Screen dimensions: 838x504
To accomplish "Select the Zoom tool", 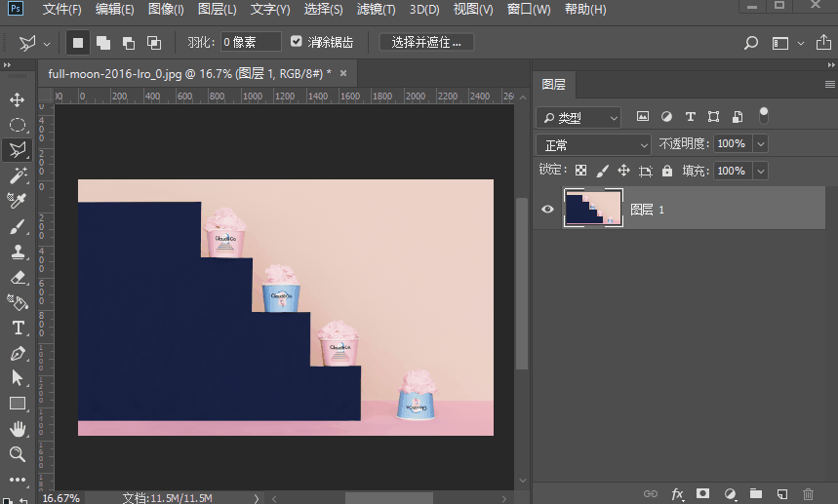I will coord(18,454).
